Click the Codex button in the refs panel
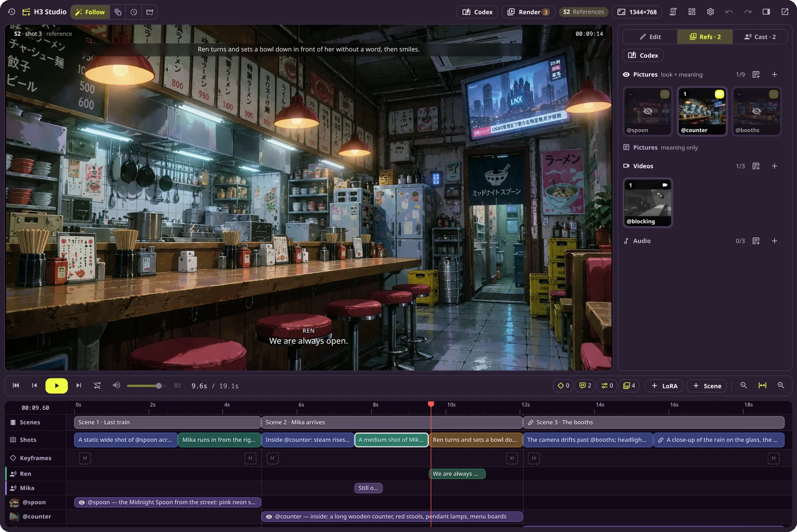The width and height of the screenshot is (797, 532). (x=643, y=55)
